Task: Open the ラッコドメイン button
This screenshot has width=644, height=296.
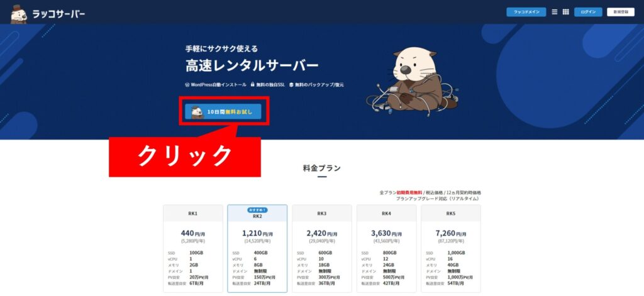Action: pos(526,12)
